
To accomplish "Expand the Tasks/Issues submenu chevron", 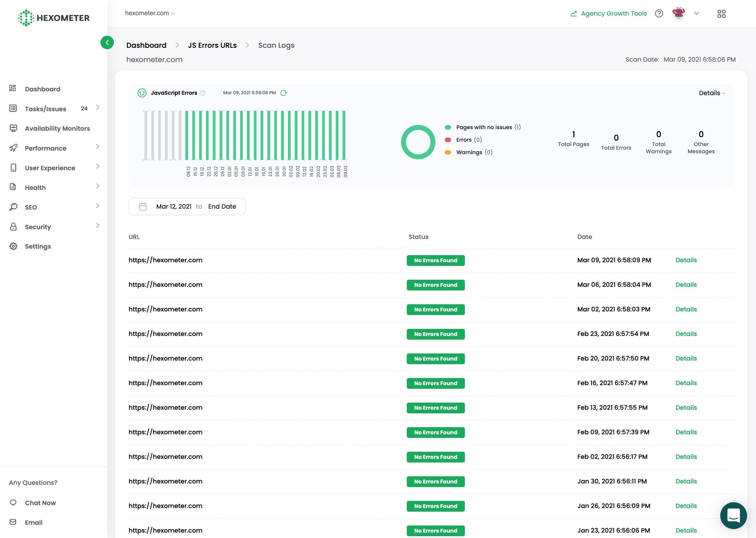I will (x=98, y=107).
